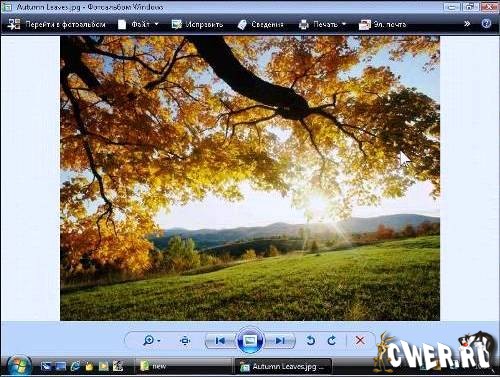Rotate the photo clockwise

click(x=331, y=340)
